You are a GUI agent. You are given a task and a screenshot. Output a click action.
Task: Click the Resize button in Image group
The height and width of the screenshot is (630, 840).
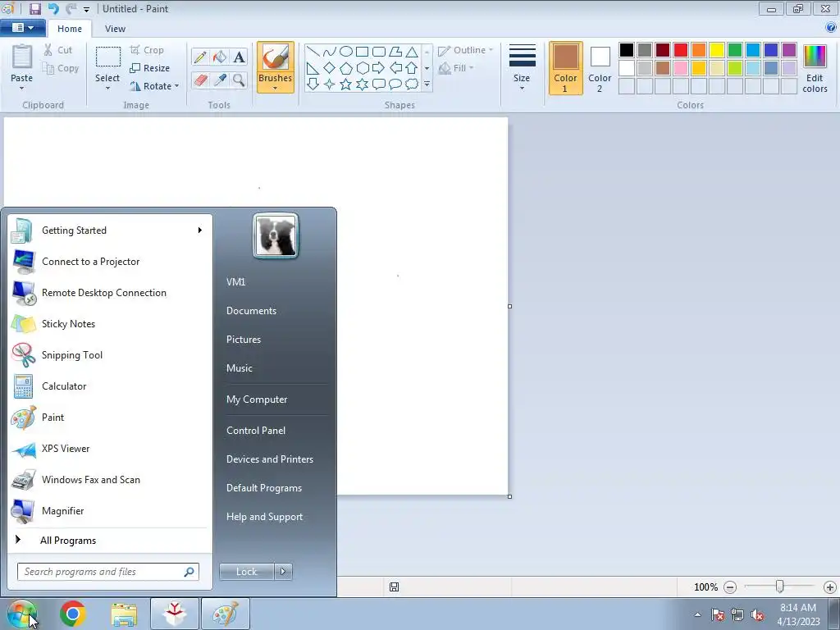pos(150,68)
